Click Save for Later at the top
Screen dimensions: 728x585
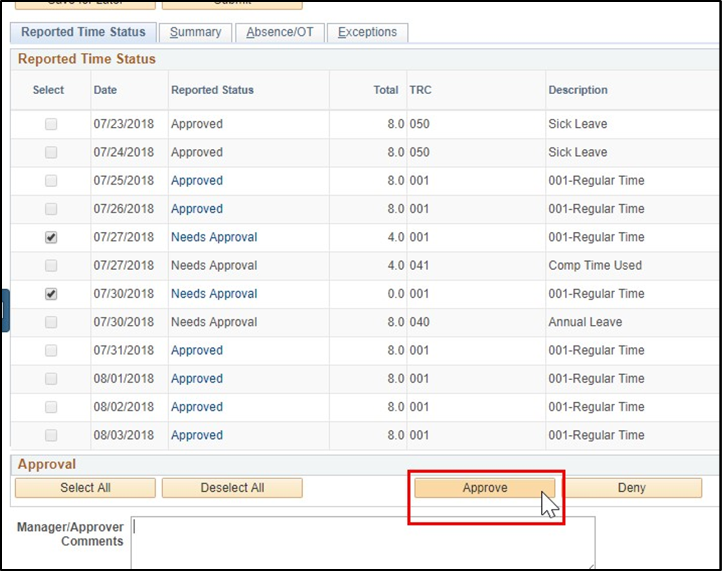tap(84, 4)
